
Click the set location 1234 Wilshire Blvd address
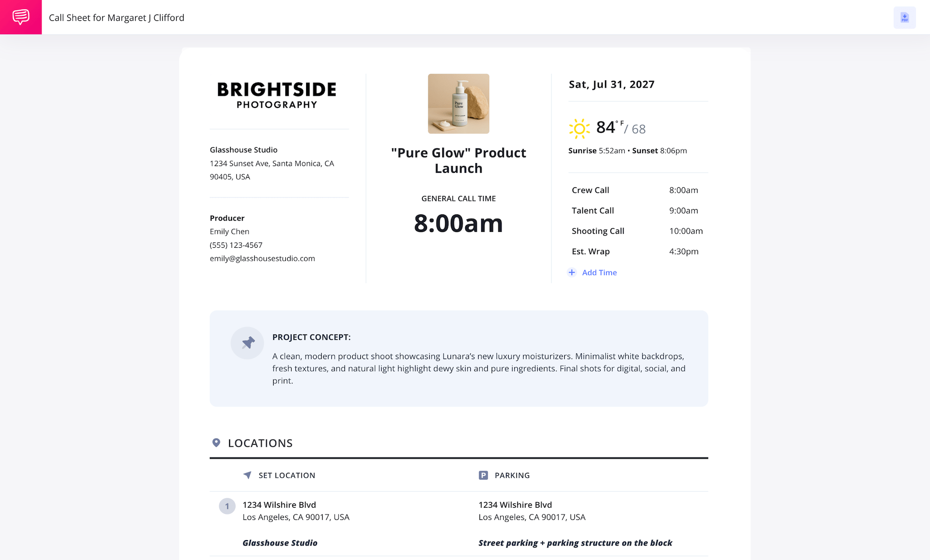(279, 505)
